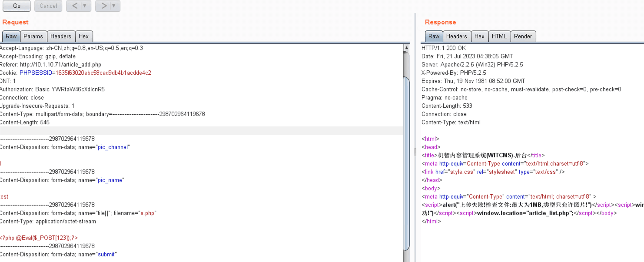
Task: Select the Raw tab in Response pane
Action: click(x=434, y=36)
